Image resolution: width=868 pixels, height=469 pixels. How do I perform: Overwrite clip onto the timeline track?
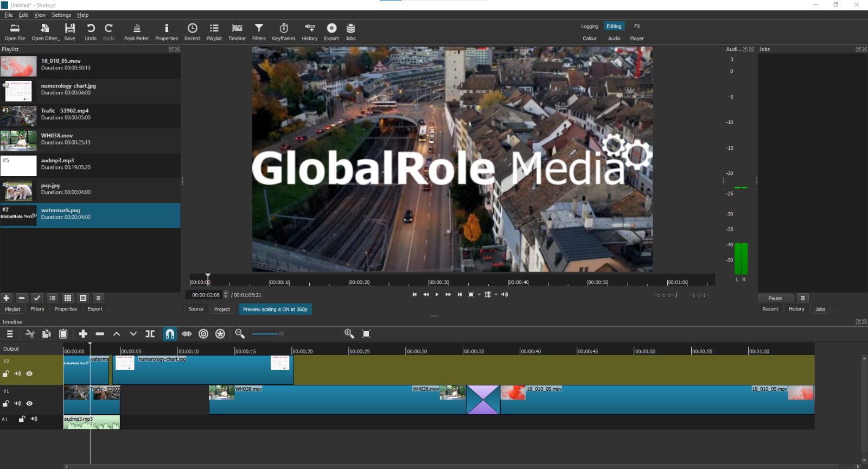133,334
